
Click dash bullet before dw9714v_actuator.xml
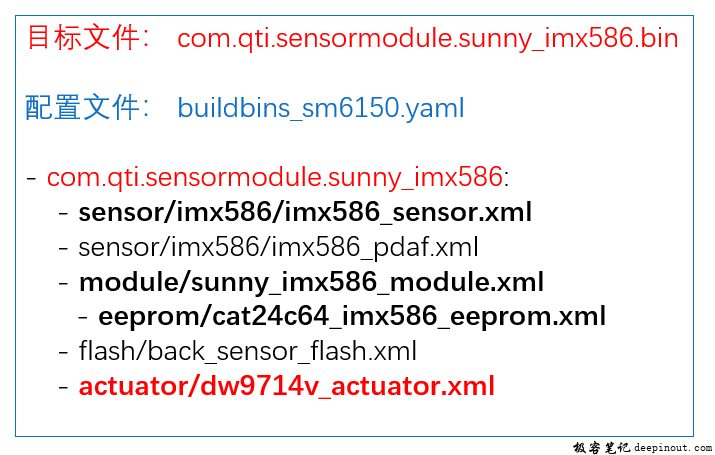tap(63, 387)
